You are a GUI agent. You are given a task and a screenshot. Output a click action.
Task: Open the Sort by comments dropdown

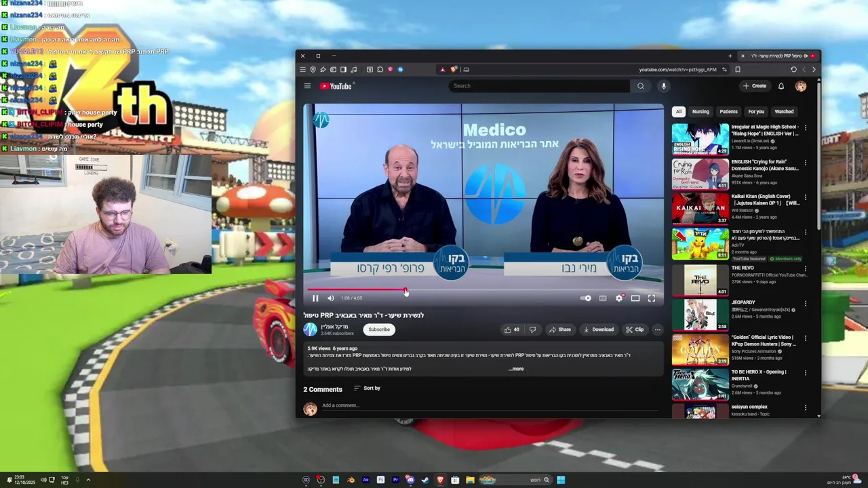click(367, 388)
